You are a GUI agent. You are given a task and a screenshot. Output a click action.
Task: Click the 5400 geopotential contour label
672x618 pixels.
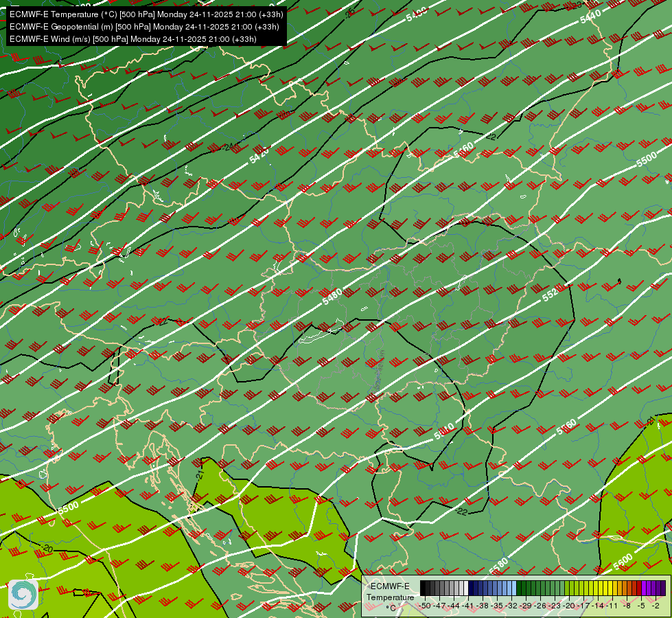click(417, 14)
